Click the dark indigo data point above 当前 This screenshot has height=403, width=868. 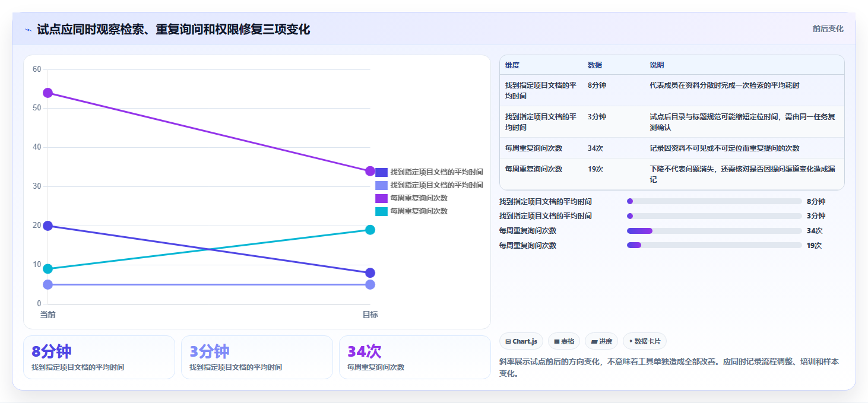tap(47, 226)
